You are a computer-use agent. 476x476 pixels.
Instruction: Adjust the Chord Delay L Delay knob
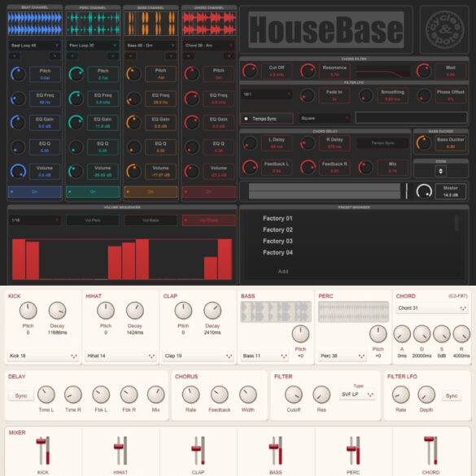click(250, 143)
